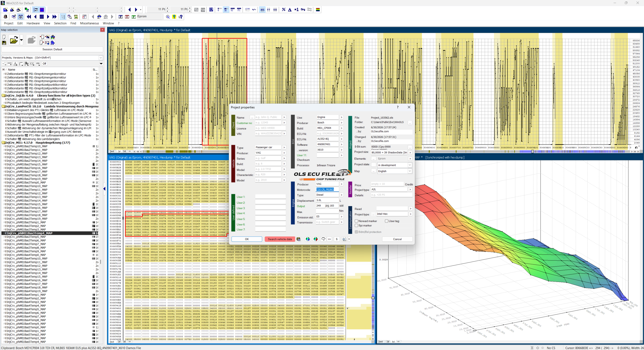
Task: Click the >> expand button in dialog
Action: [329, 239]
